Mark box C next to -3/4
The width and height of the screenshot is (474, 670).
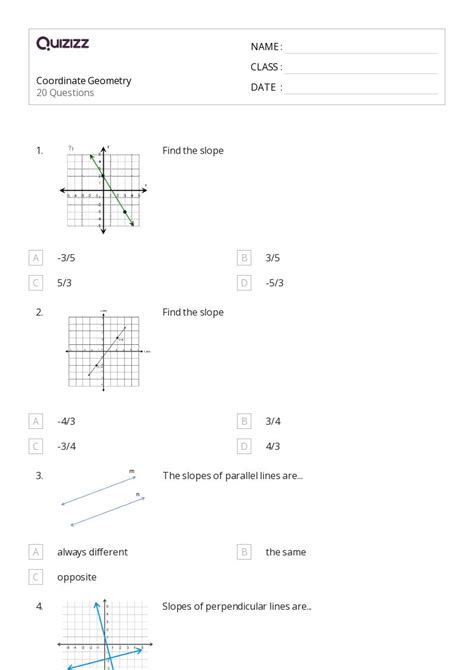[x=35, y=446]
